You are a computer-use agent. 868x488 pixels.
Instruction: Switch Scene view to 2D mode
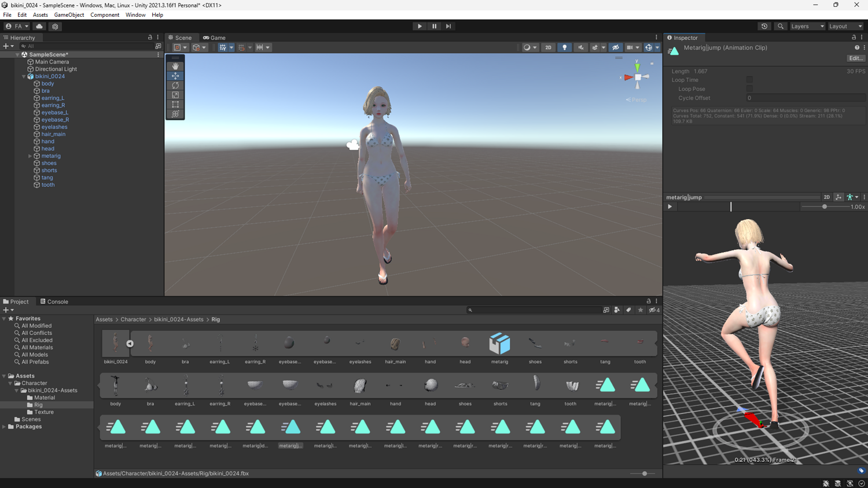click(x=548, y=47)
